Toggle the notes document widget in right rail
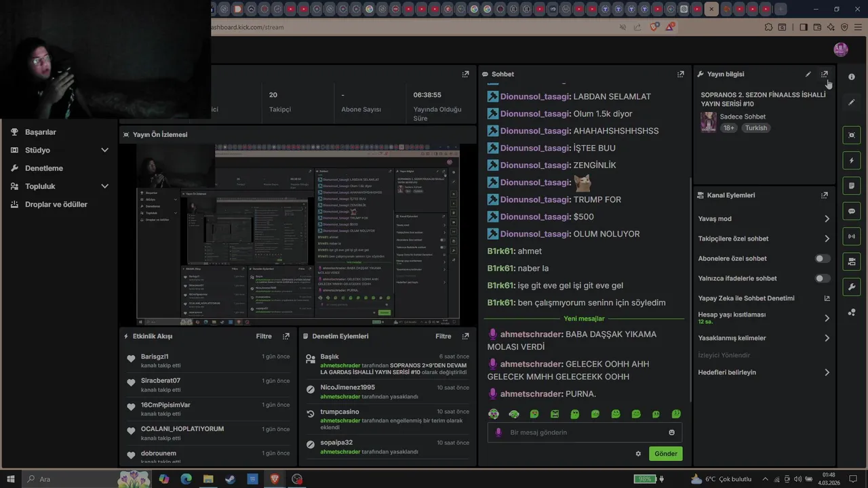 852,186
